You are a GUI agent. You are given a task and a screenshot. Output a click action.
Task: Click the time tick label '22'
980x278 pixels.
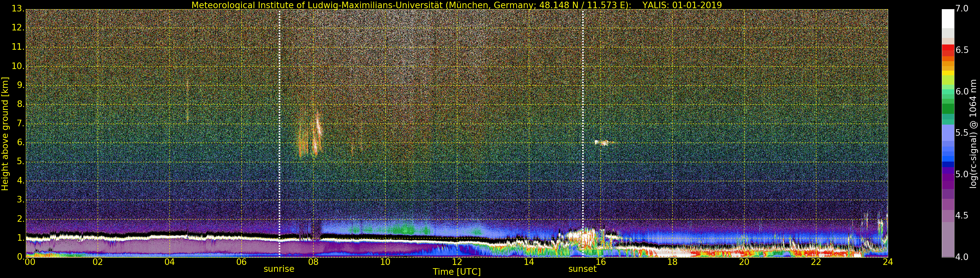pos(816,262)
